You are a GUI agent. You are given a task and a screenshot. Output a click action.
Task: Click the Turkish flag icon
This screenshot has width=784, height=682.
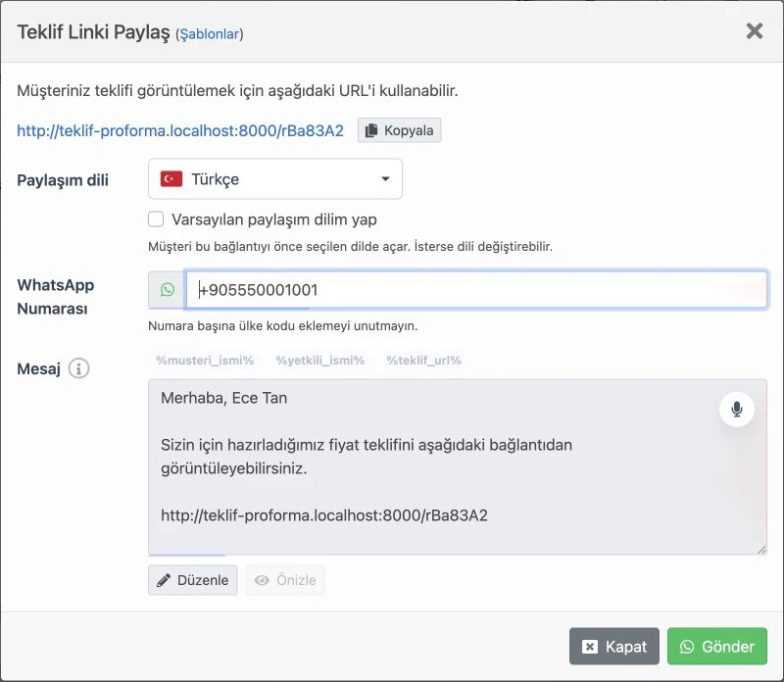point(171,179)
